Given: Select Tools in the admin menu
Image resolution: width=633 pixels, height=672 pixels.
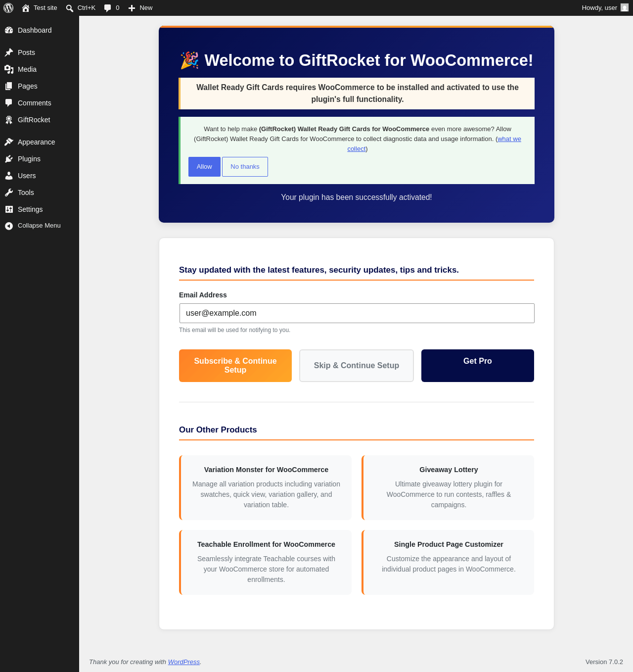Looking at the screenshot, I should (x=40, y=192).
